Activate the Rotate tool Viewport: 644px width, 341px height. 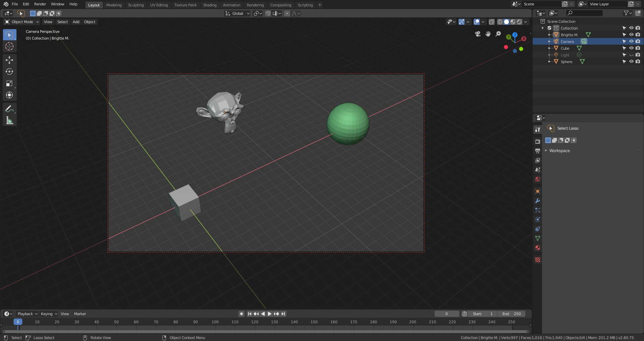coord(9,72)
